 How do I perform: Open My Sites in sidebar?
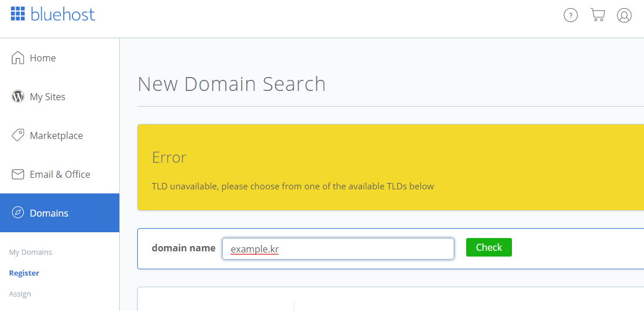coord(60,97)
